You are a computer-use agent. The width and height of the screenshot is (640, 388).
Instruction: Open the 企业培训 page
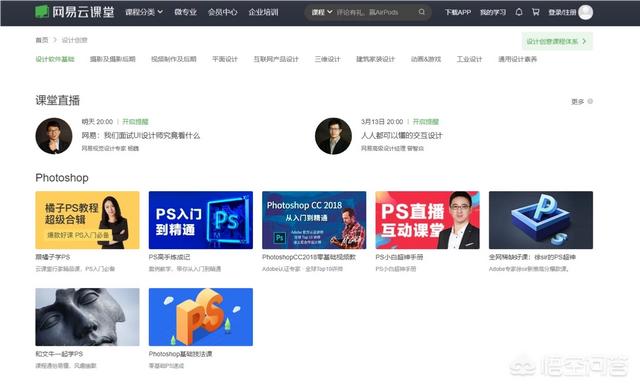click(x=263, y=12)
